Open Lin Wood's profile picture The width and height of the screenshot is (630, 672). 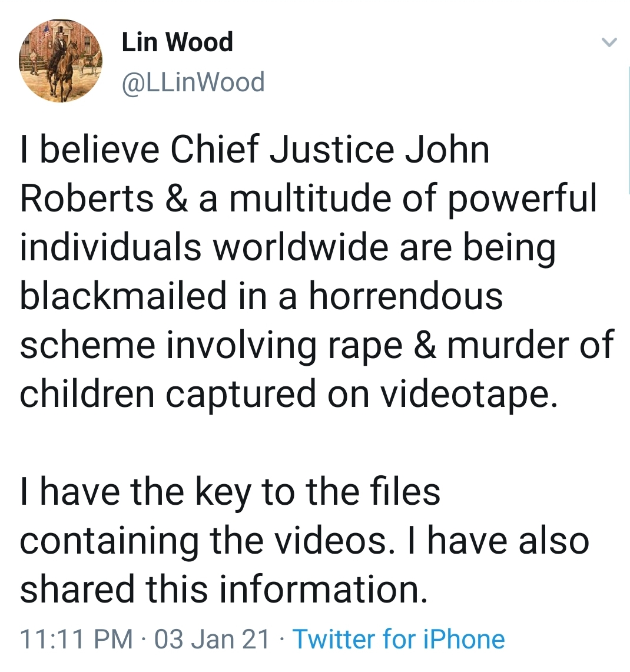tap(61, 61)
